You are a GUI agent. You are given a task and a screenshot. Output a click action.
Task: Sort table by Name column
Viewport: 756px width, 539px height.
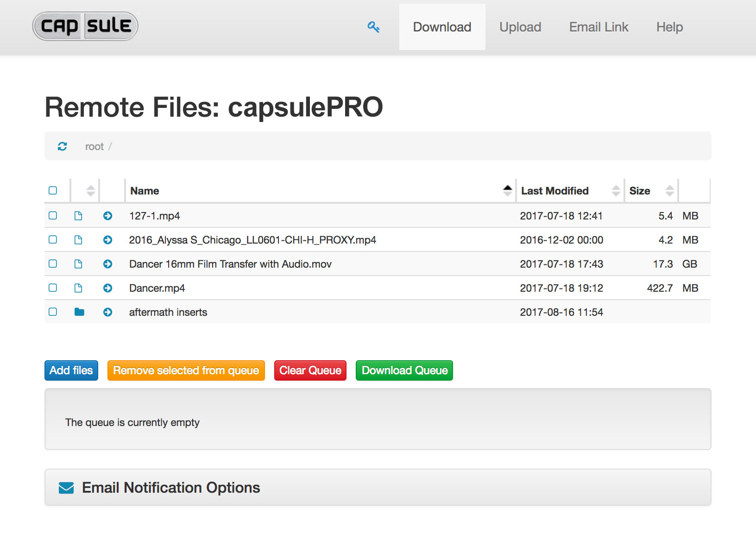coord(320,190)
